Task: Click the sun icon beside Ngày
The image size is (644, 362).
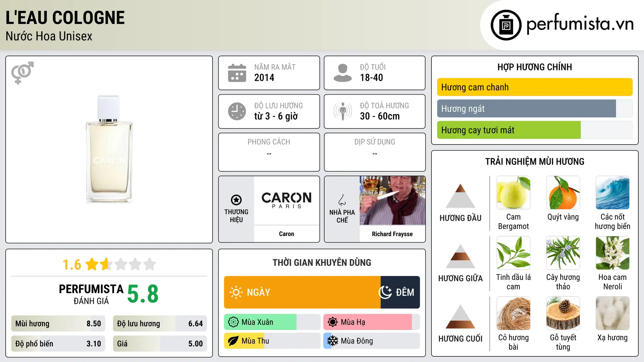Action: click(x=236, y=292)
